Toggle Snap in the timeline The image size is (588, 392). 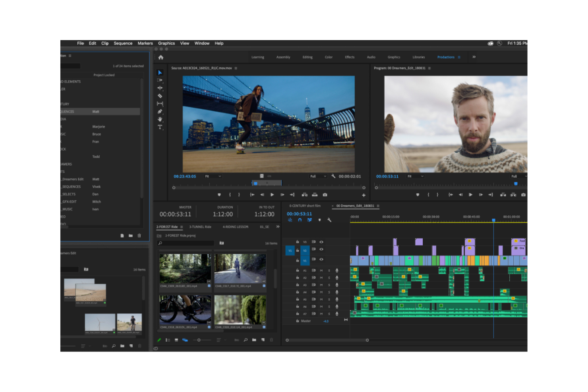point(299,220)
